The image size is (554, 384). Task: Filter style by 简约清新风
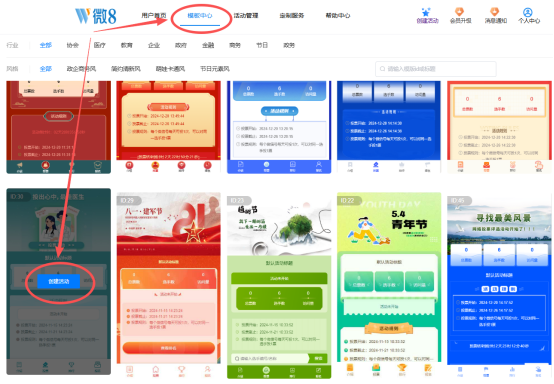126,69
